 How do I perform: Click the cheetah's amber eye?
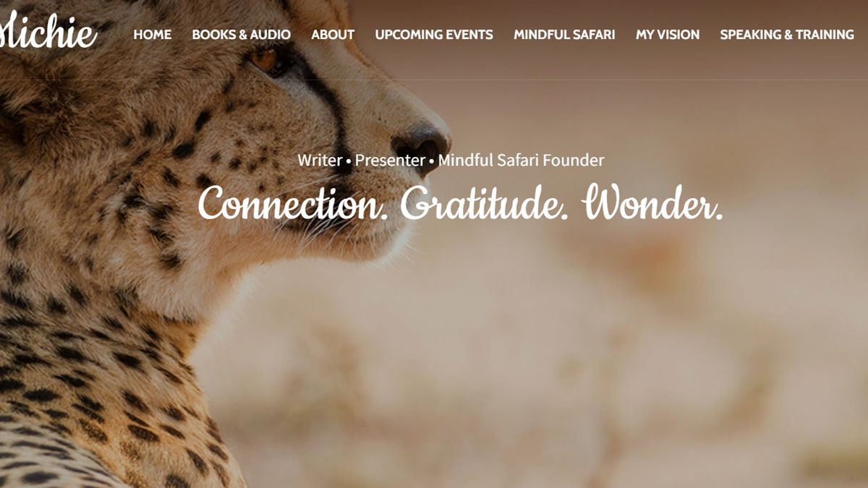click(266, 59)
